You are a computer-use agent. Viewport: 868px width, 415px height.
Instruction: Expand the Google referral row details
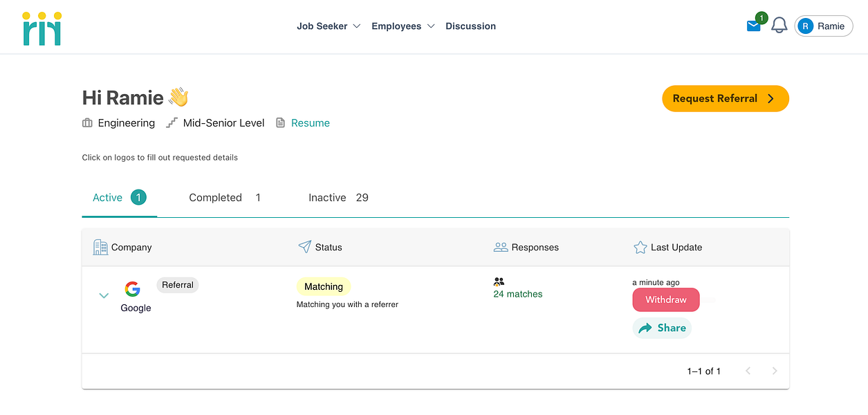104,295
